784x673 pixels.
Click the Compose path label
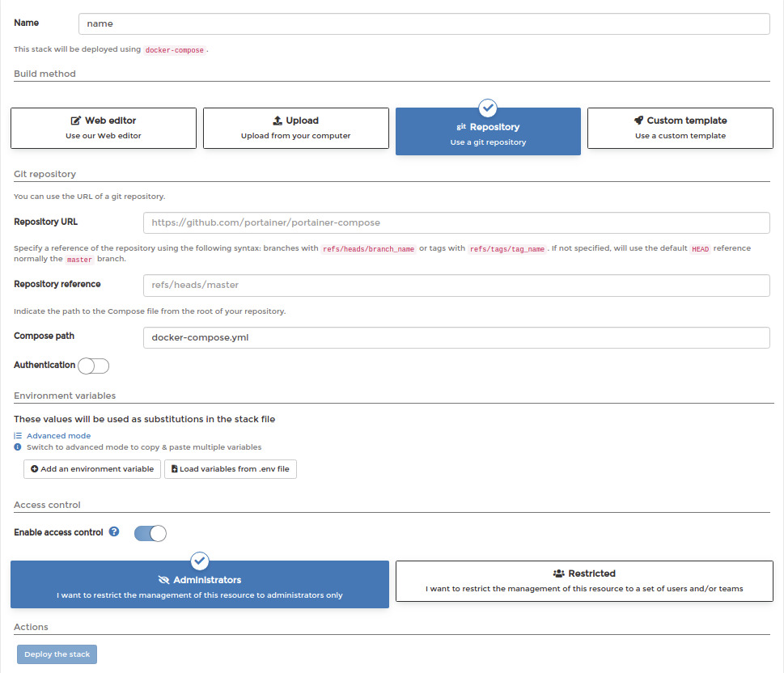click(x=44, y=336)
